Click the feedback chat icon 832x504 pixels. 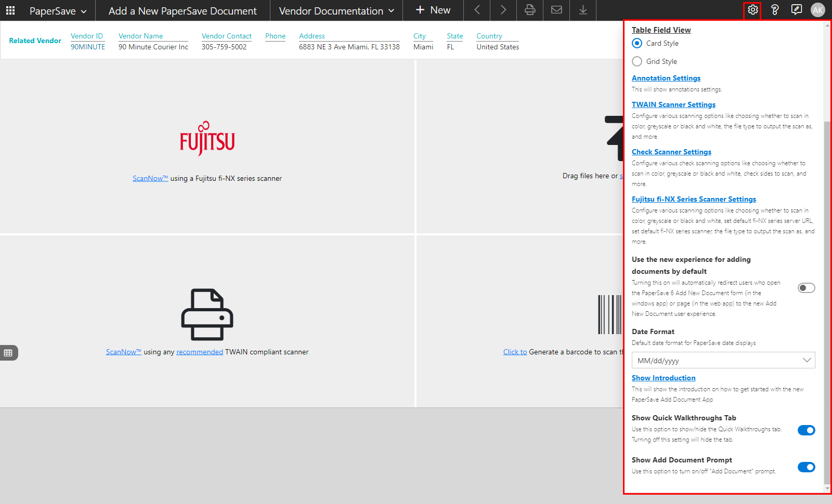pos(796,10)
